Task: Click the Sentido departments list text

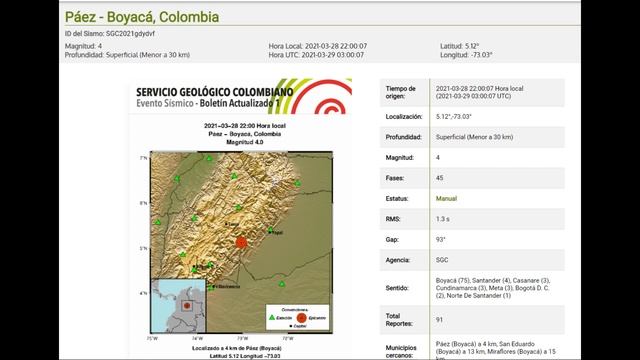Action: (493, 288)
